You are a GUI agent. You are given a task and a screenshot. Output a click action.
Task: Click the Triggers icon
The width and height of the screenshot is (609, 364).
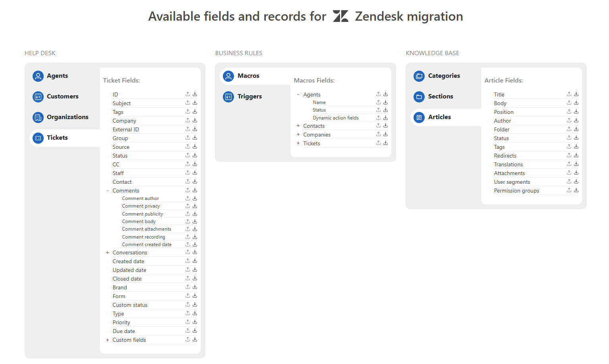coord(228,96)
